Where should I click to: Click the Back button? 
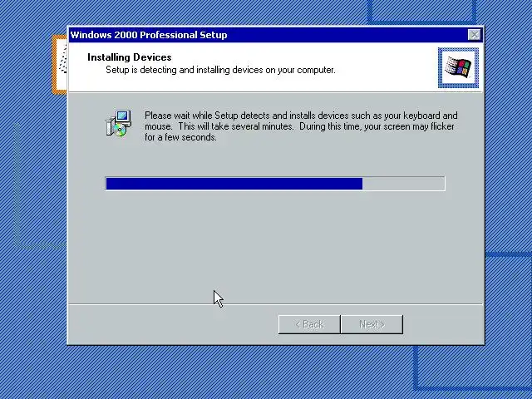pos(309,324)
